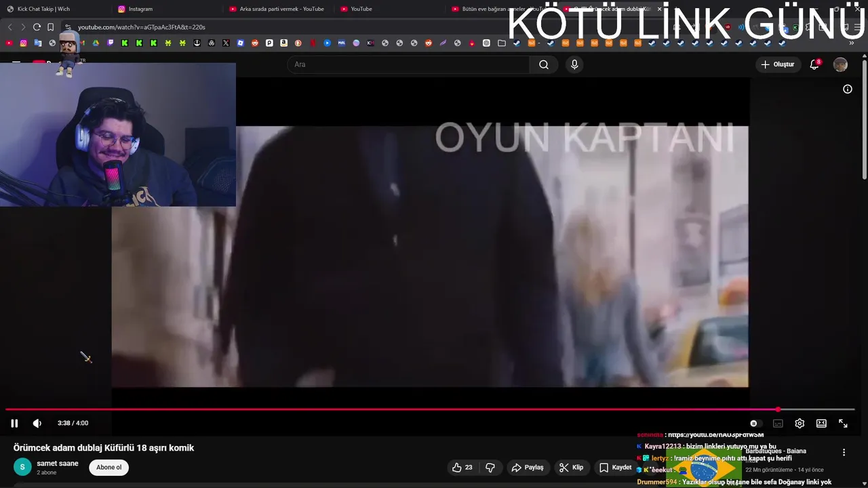This screenshot has width=868, height=488.
Task: Close the Örümcek adam dublaj tab
Action: (659, 9)
